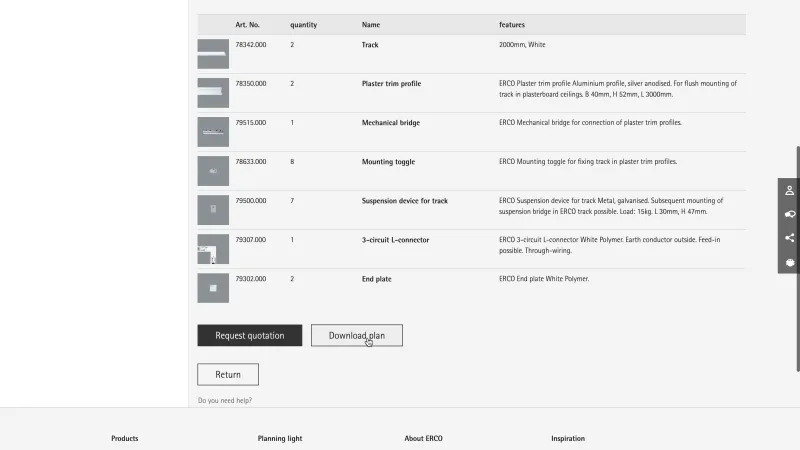This screenshot has width=800, height=450.
Task: Open the 'Do you need help?' link
Action: click(x=225, y=401)
